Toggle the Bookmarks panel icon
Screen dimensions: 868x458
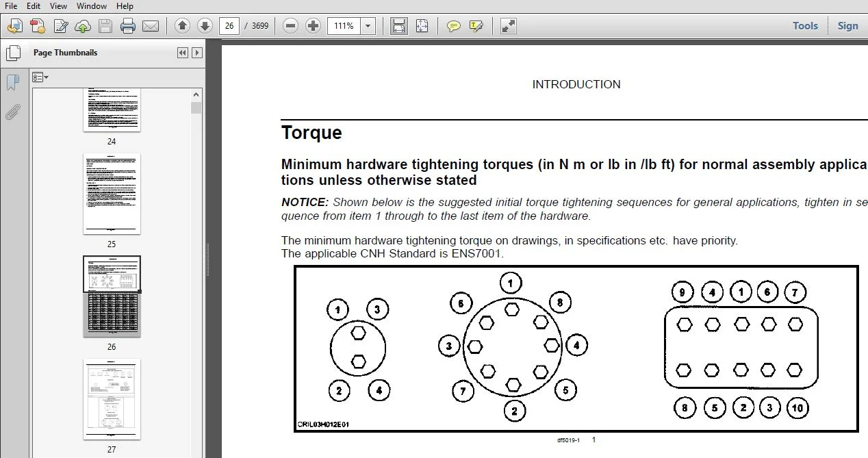coord(13,83)
